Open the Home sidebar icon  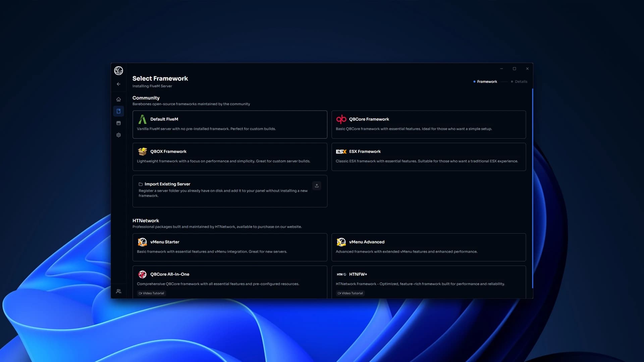(118, 99)
